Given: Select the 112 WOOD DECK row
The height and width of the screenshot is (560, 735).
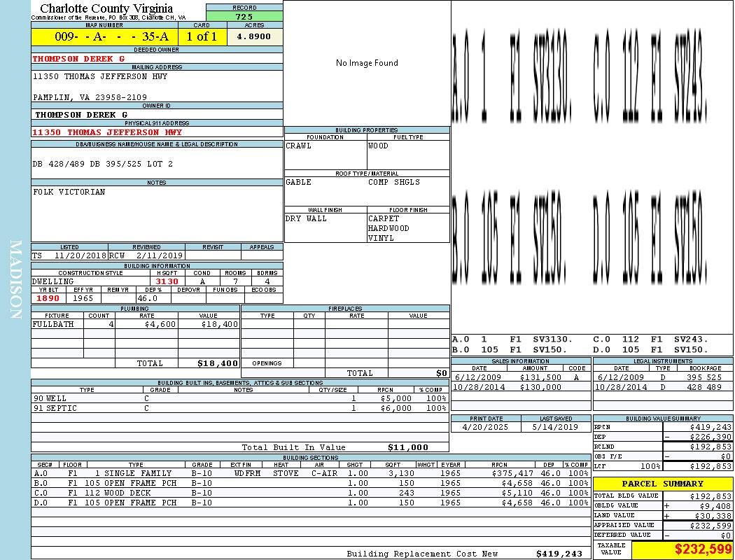Looking at the screenshot, I should point(311,493).
